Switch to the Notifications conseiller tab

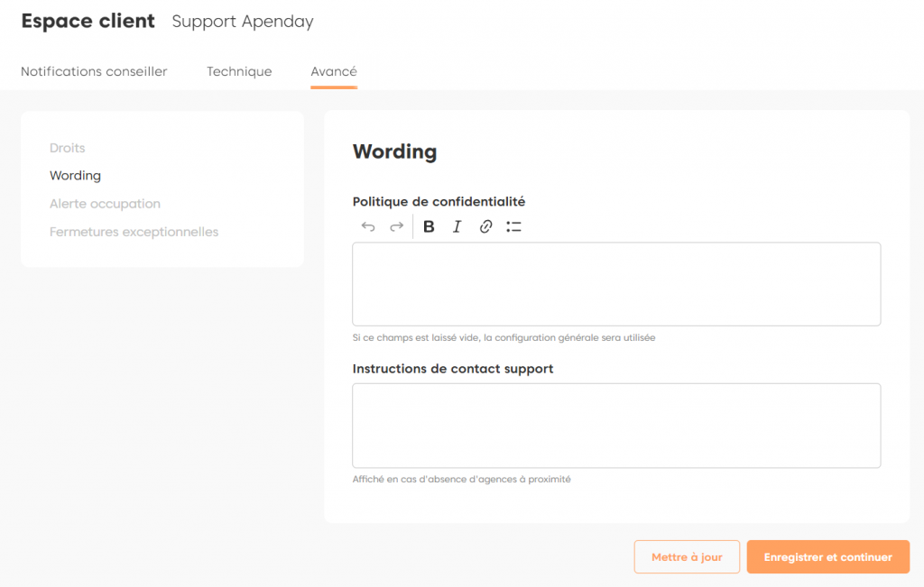(x=94, y=71)
